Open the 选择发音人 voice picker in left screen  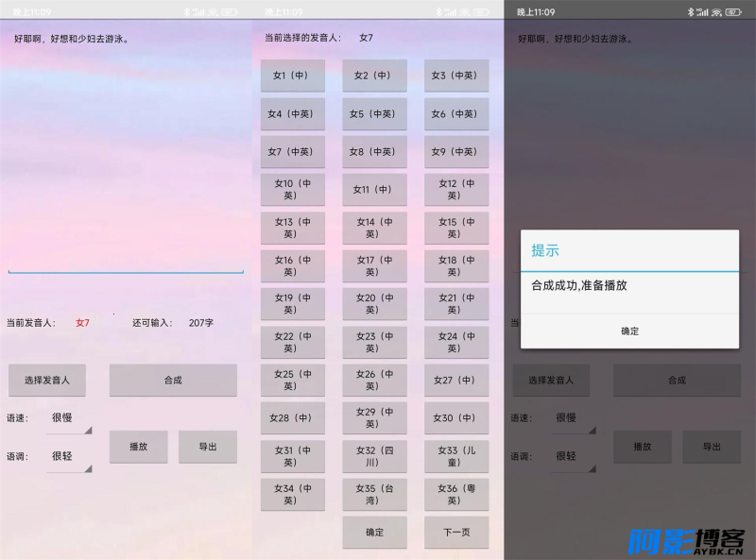(47, 381)
